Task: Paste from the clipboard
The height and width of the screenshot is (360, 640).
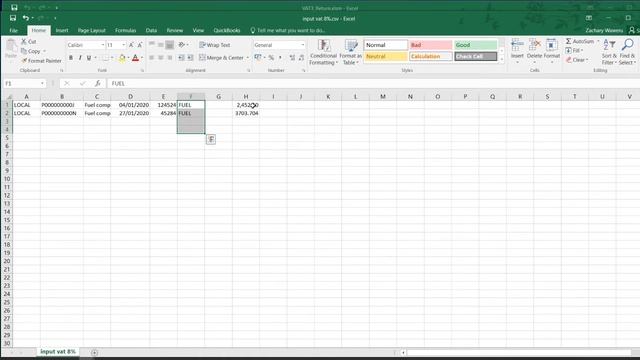Action: 11,49
